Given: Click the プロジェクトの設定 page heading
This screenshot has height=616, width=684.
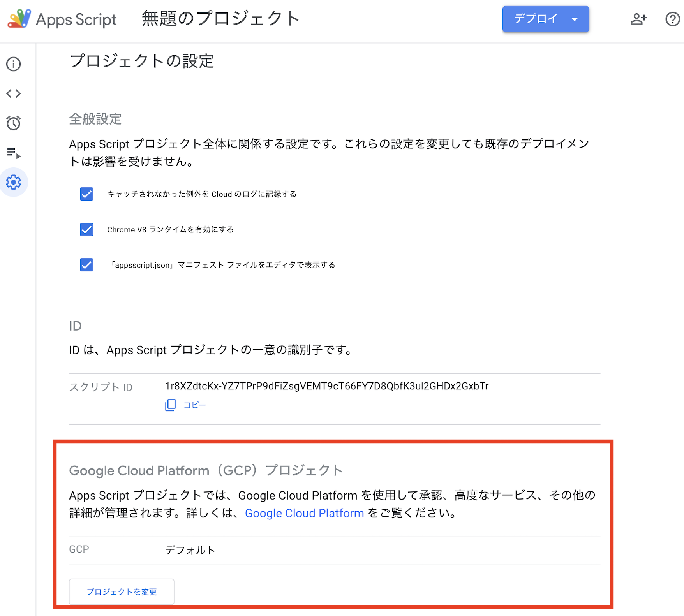Looking at the screenshot, I should point(142,61).
